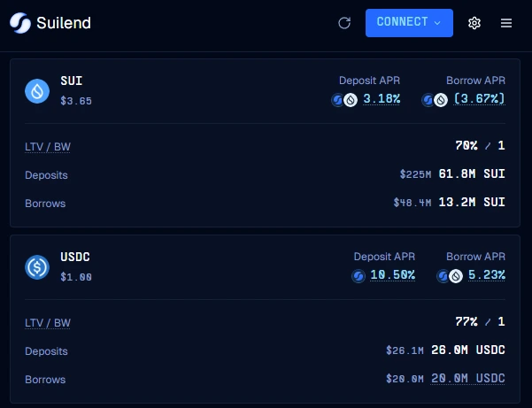Click the SUI LTV / BW label

point(48,146)
